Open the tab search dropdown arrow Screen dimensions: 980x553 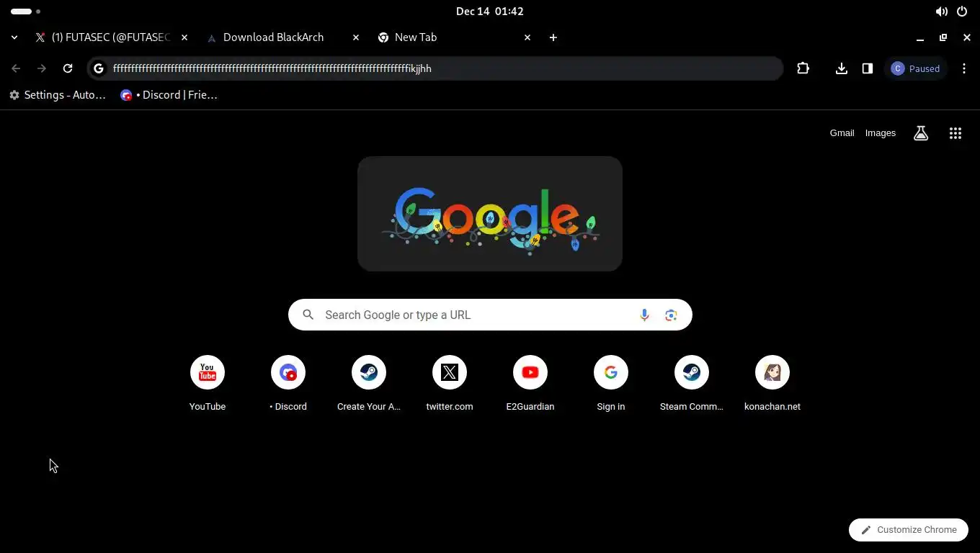point(14,37)
